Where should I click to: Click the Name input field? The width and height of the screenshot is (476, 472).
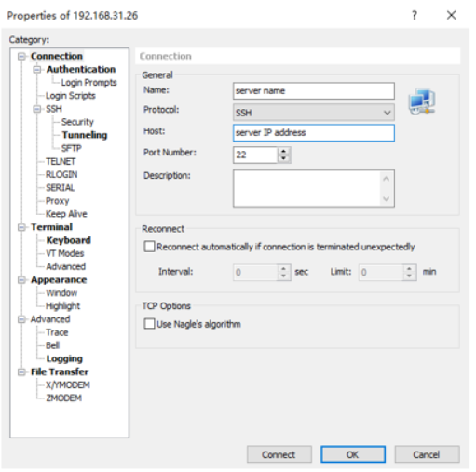click(x=314, y=91)
